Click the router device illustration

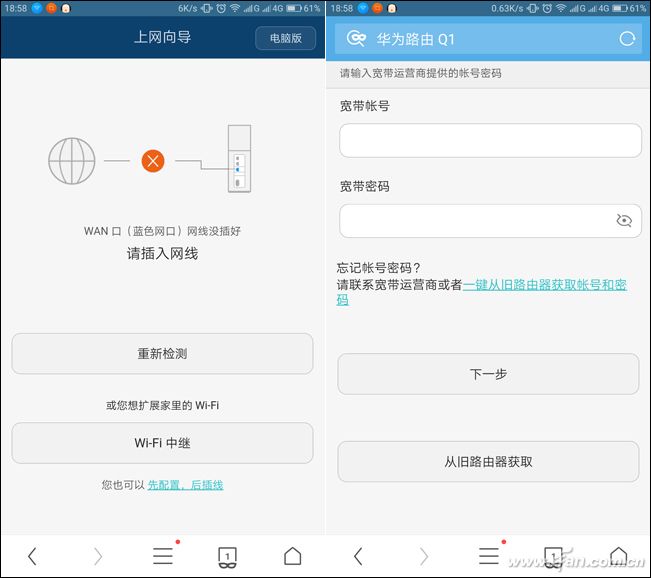[x=239, y=159]
